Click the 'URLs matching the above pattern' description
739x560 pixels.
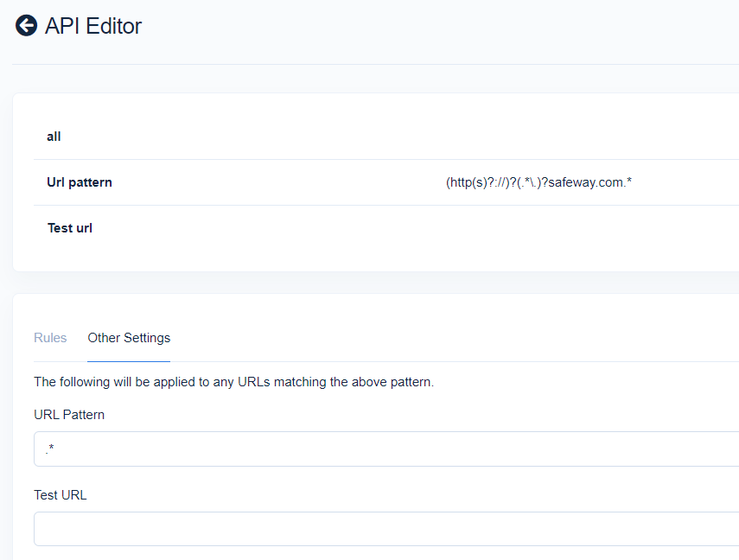233,382
